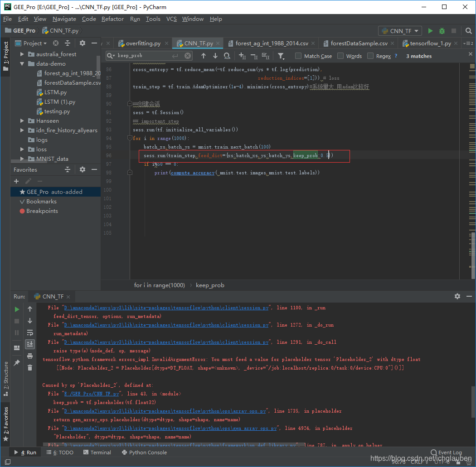Switch to overfitting.py tab
The height and width of the screenshot is (467, 476).
pos(143,43)
